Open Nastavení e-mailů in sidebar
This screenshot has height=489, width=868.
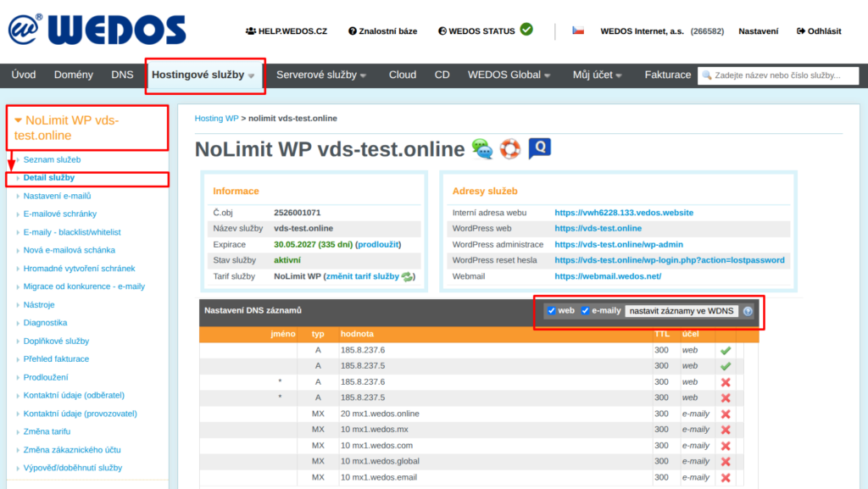click(x=57, y=196)
